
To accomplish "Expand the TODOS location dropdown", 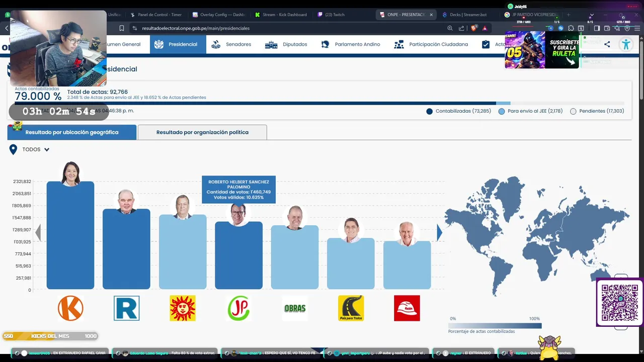I will coord(36,149).
